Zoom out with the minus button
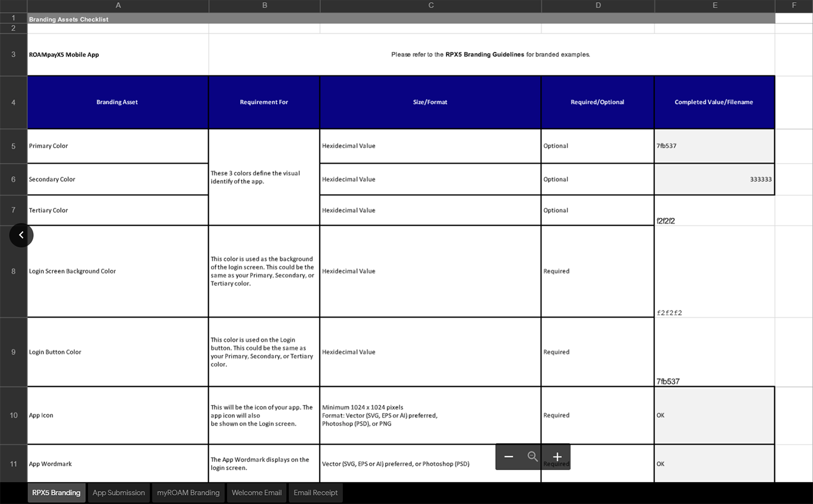The width and height of the screenshot is (813, 504). coord(509,457)
